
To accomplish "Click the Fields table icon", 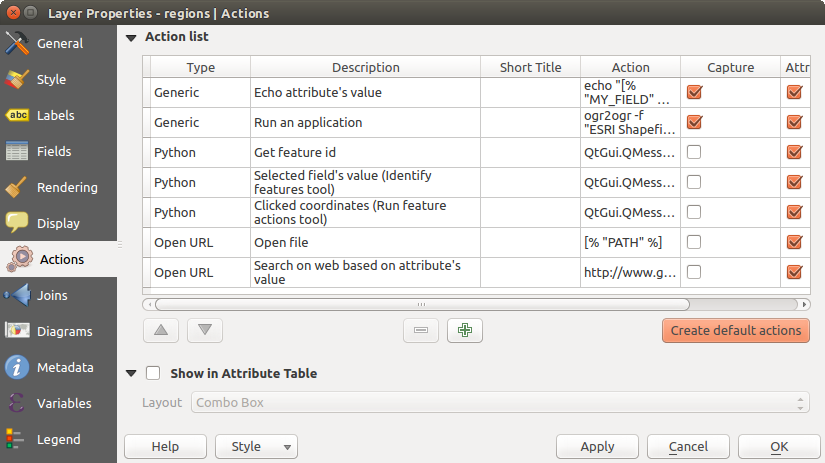I will click(17, 152).
